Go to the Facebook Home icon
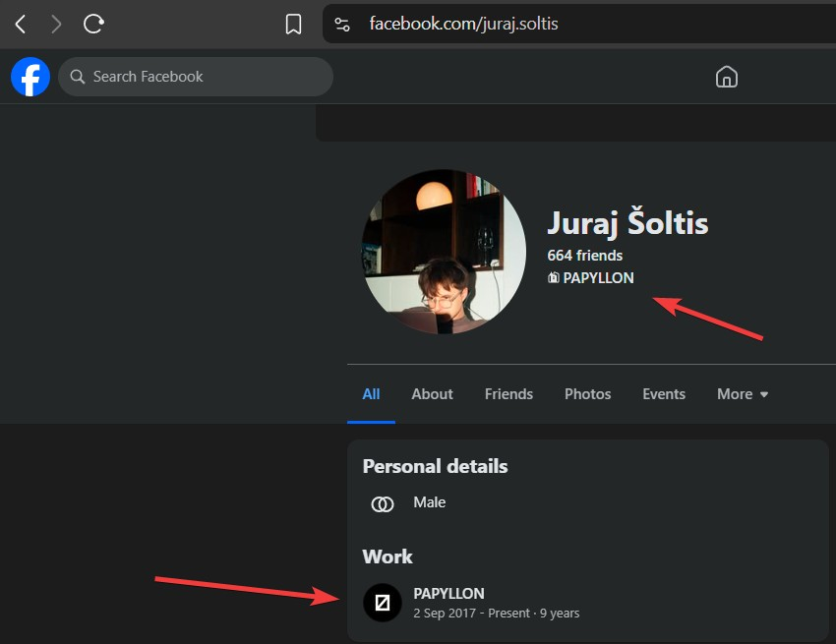The height and width of the screenshot is (644, 836). [x=726, y=77]
